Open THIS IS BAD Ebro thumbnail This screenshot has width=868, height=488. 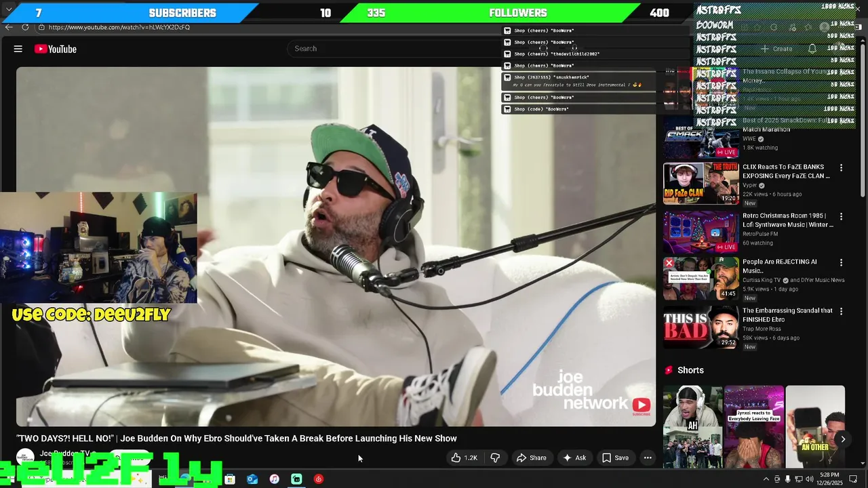[x=701, y=327]
